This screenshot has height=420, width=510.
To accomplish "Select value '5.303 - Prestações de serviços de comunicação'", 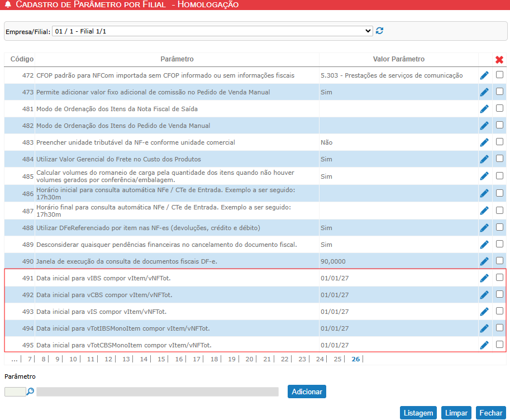I will tap(392, 75).
